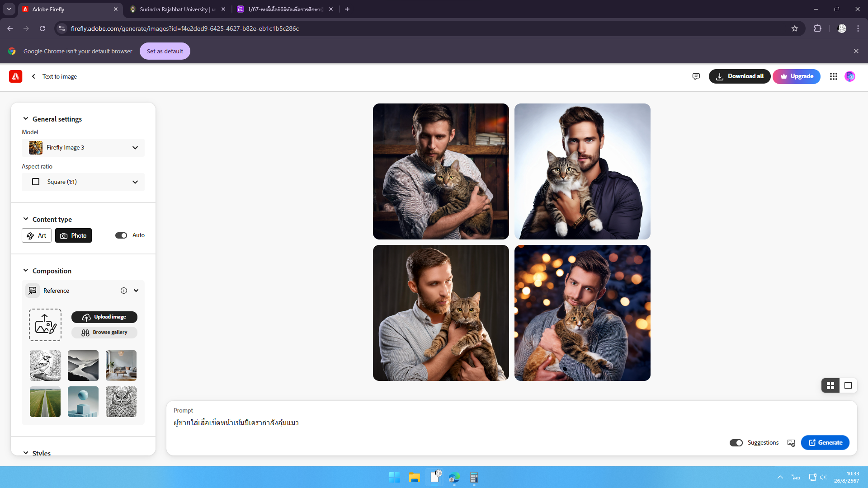Click the Adobe Firefly home logo
The image size is (868, 488).
15,76
